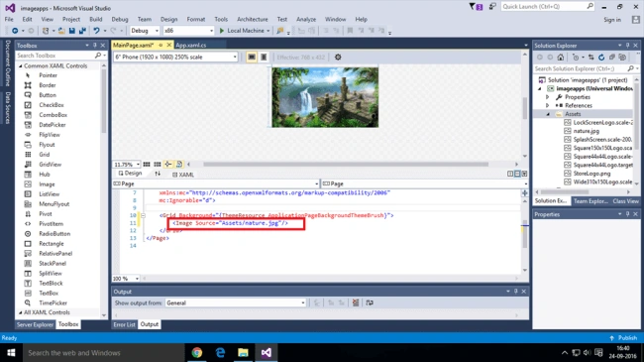Start debugging with the green play icon
Viewport: 644px width, 362px height.
[x=222, y=31]
